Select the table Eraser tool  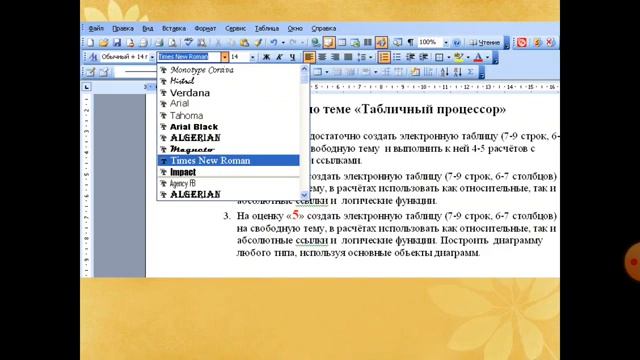tap(104, 72)
